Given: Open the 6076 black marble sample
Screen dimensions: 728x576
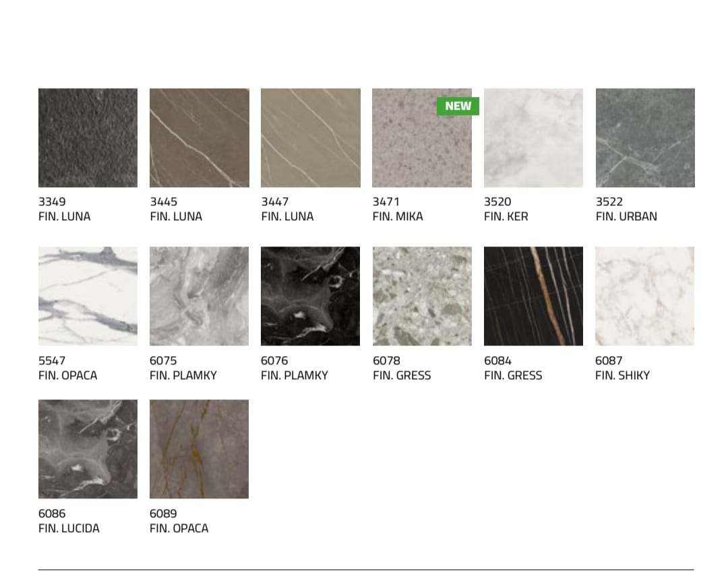Looking at the screenshot, I should pos(310,296).
